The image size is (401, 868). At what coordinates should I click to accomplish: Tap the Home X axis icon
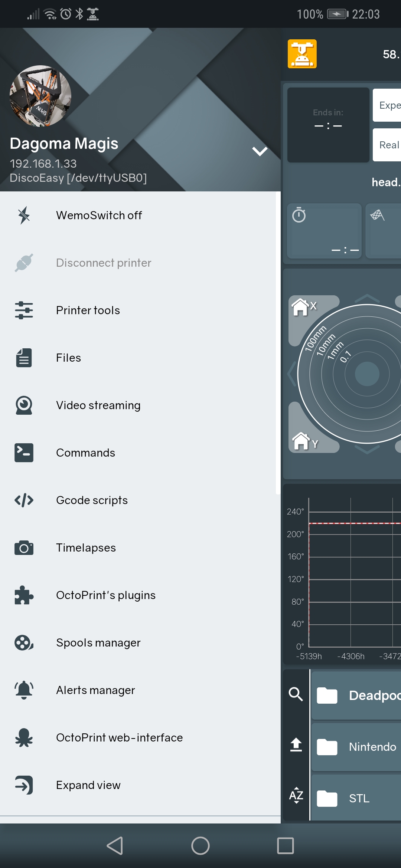(x=304, y=307)
